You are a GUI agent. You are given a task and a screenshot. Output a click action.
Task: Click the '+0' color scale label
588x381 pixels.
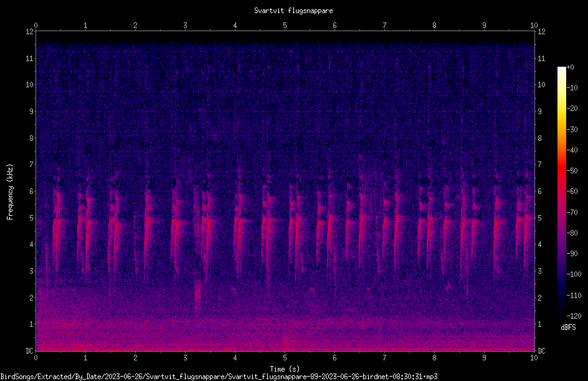[570, 67]
